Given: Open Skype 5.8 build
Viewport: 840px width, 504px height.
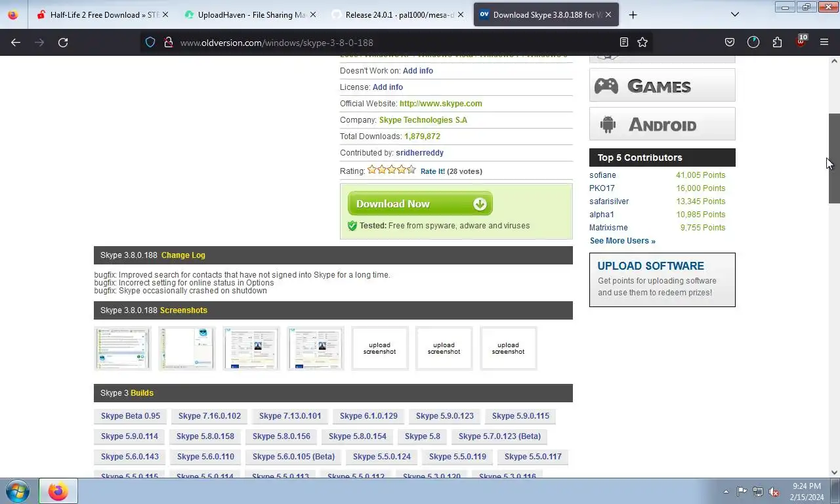Looking at the screenshot, I should click(x=423, y=436).
